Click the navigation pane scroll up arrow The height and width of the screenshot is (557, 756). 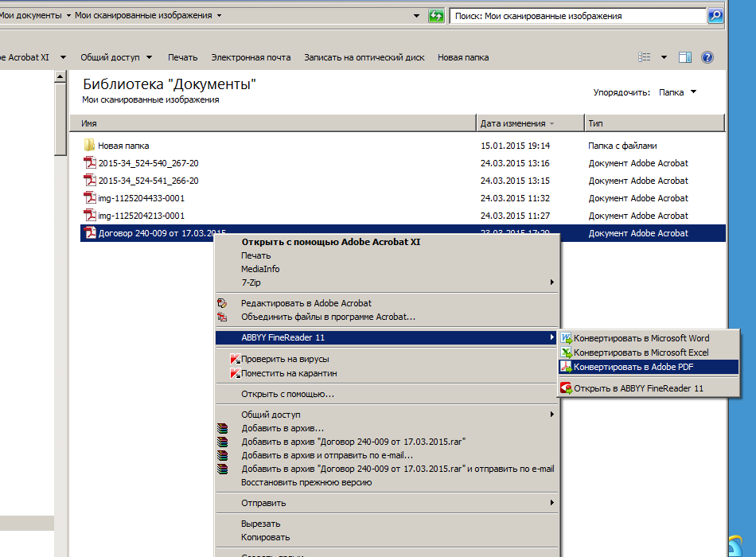[x=60, y=76]
